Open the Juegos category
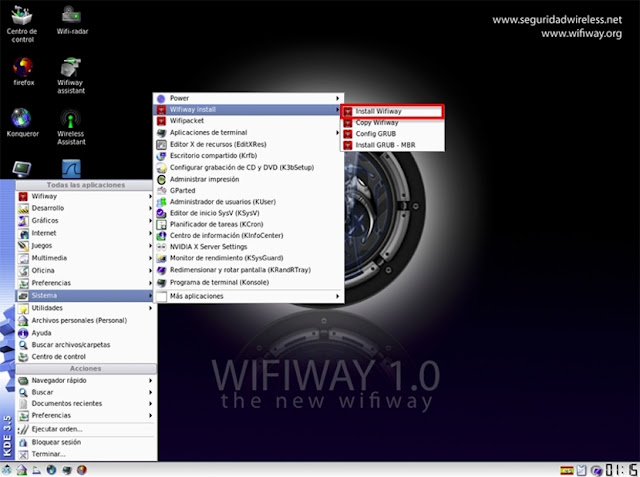Viewport: 640px width, 477px height. pyautogui.click(x=84, y=246)
